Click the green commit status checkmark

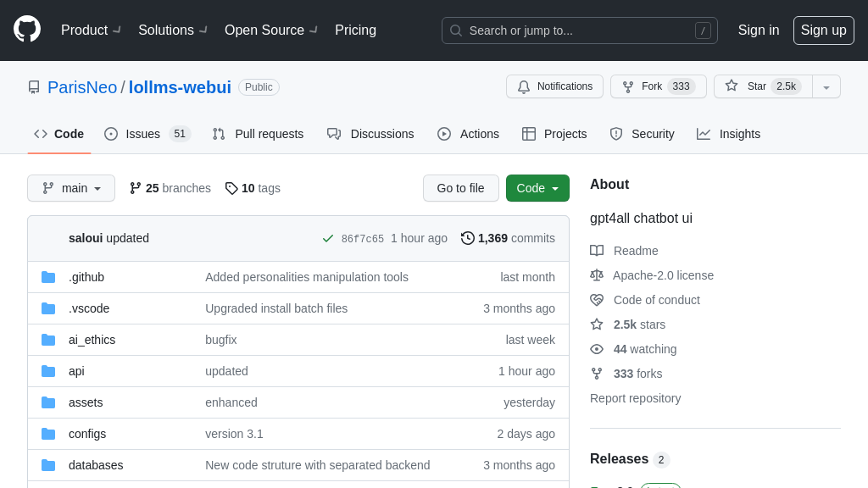pyautogui.click(x=328, y=238)
